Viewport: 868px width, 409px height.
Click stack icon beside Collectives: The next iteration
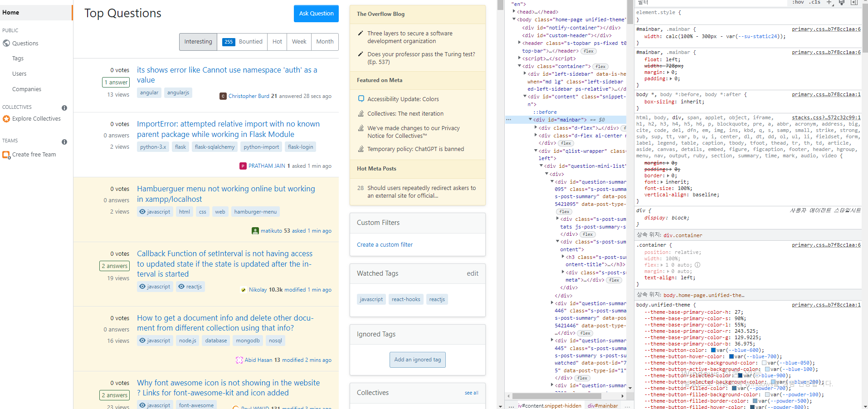coord(361,113)
